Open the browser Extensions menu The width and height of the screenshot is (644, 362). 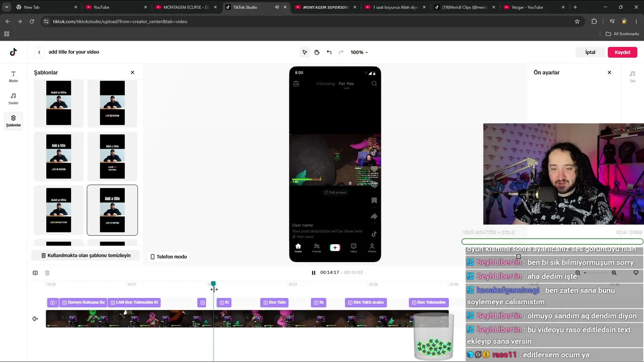(594, 22)
